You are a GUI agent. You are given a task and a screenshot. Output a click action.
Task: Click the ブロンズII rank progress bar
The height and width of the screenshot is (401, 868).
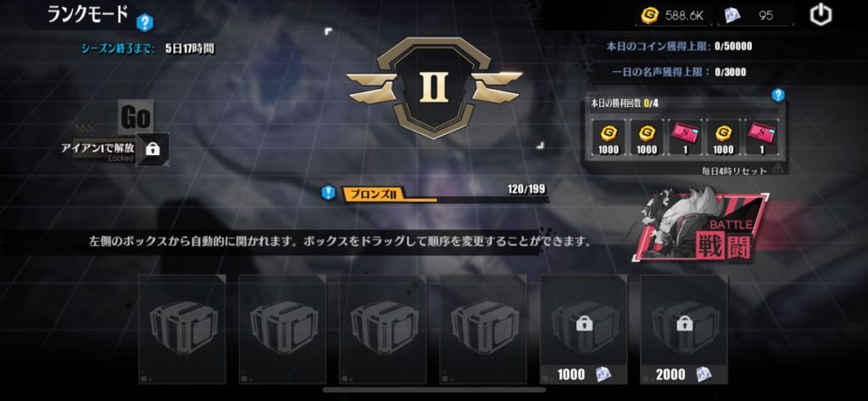click(x=444, y=194)
